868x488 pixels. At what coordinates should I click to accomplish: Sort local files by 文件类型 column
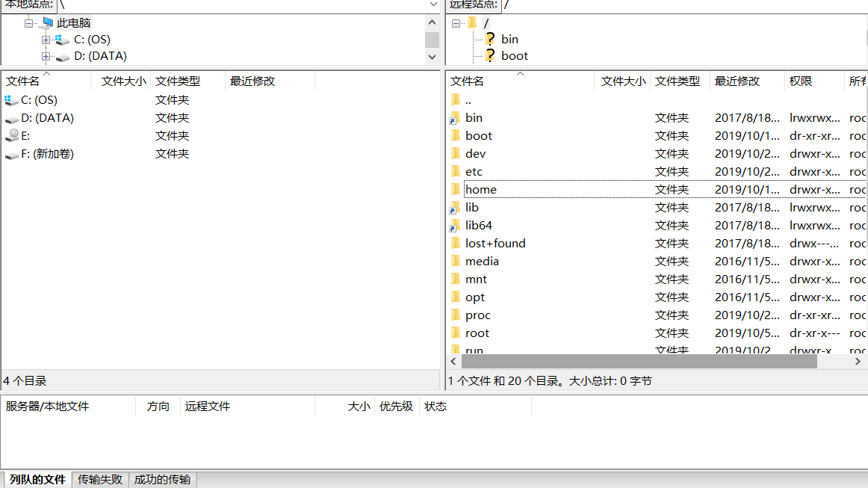click(188, 81)
